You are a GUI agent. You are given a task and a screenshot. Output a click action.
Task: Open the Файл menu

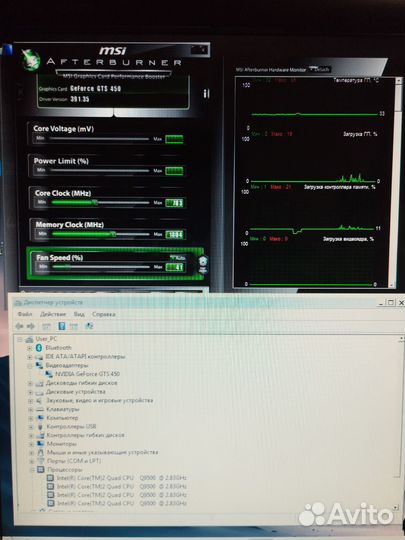click(x=25, y=314)
